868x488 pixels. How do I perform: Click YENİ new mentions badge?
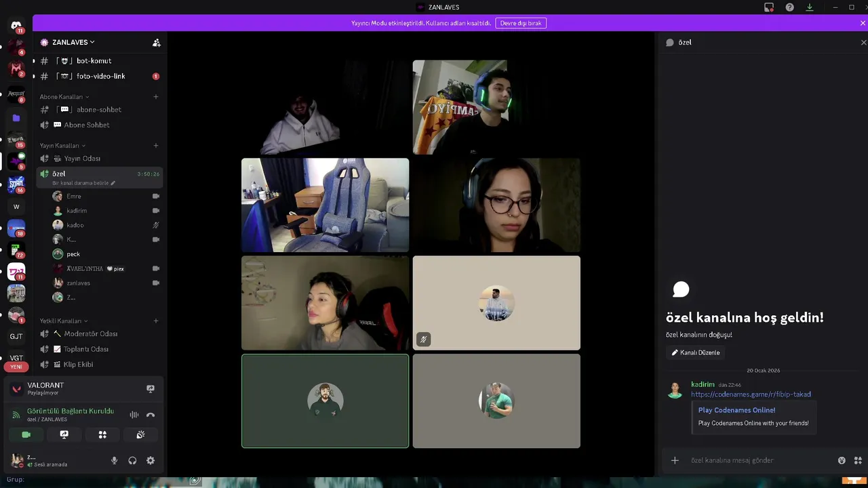tap(16, 367)
